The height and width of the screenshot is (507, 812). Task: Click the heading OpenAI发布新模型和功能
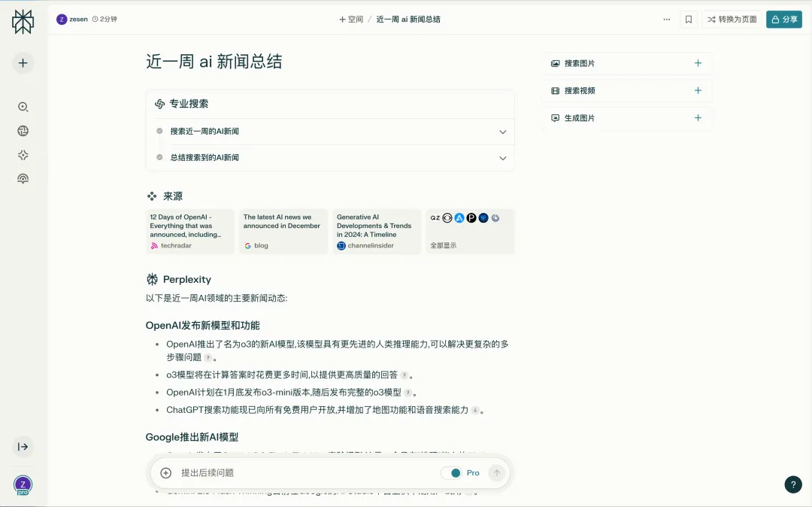coord(202,325)
